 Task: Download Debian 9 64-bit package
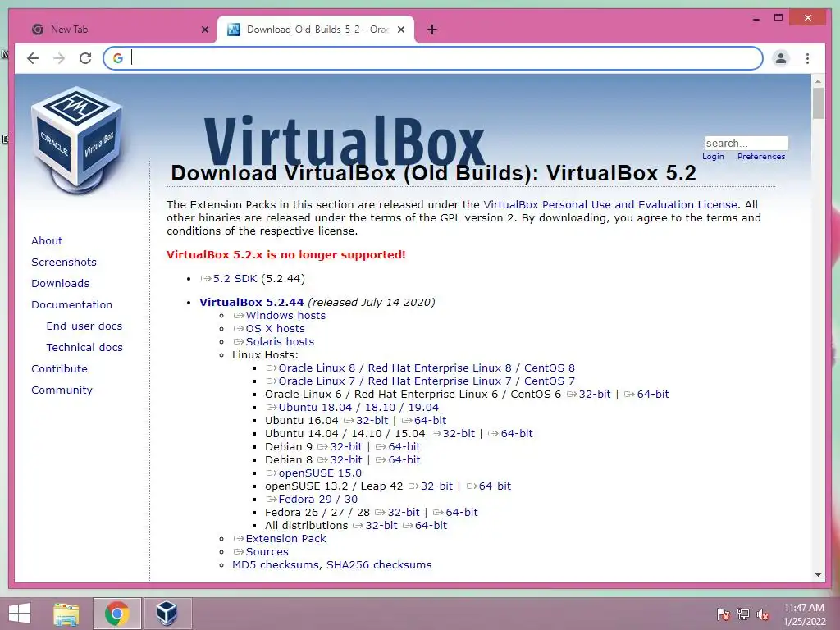pyautogui.click(x=398, y=447)
